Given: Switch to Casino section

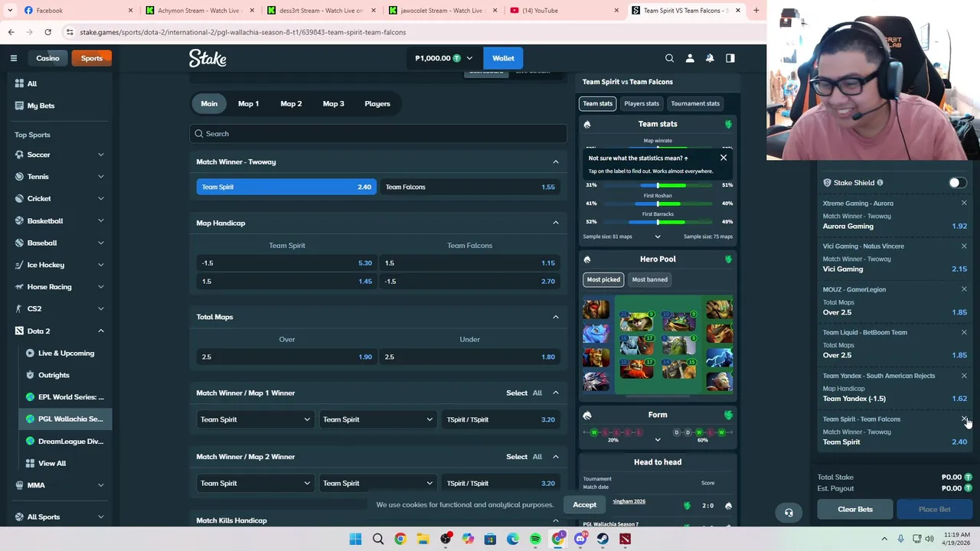Looking at the screenshot, I should tap(47, 58).
